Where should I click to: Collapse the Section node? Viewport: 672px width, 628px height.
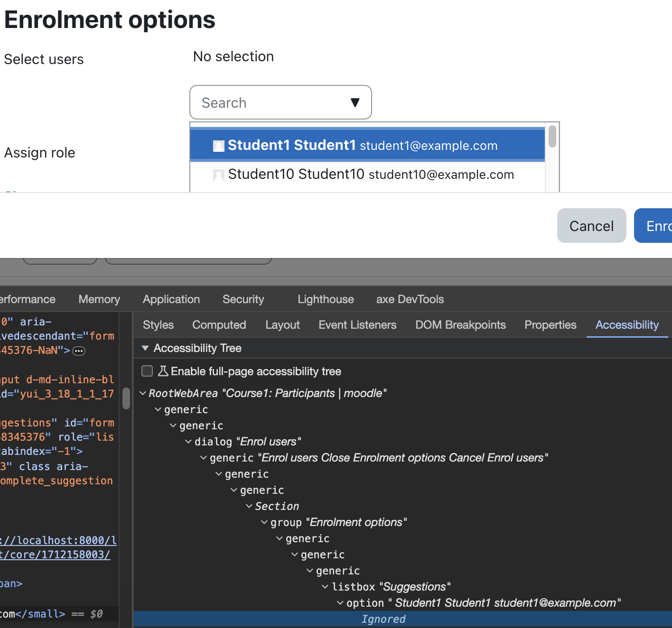pyautogui.click(x=249, y=506)
